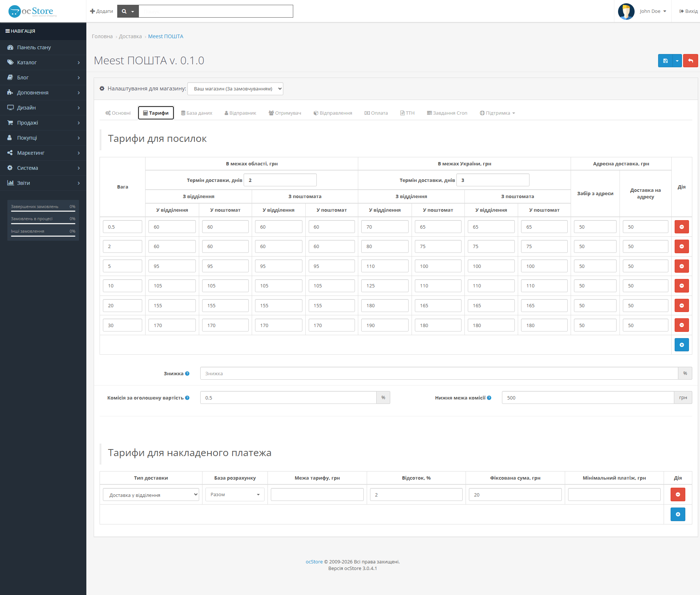The width and height of the screenshot is (700, 595).
Task: Focus the header search input field
Action: coord(216,11)
